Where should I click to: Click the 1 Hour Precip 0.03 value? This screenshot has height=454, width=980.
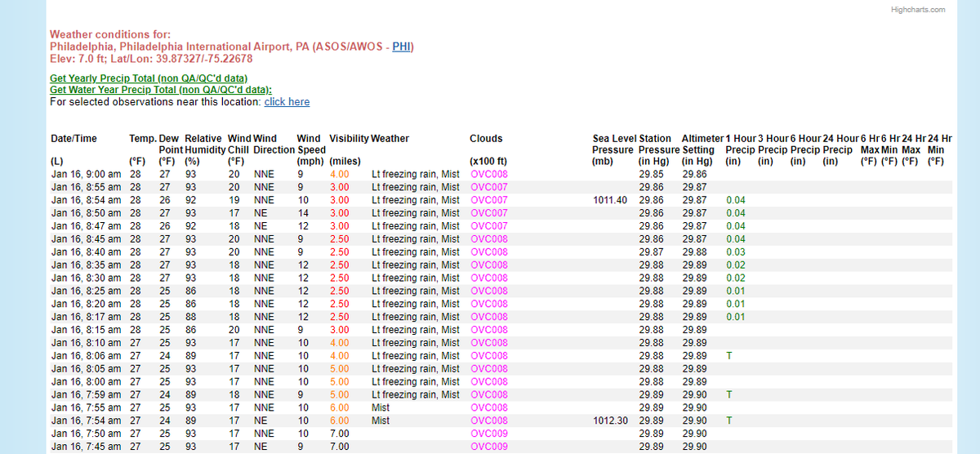coord(735,252)
